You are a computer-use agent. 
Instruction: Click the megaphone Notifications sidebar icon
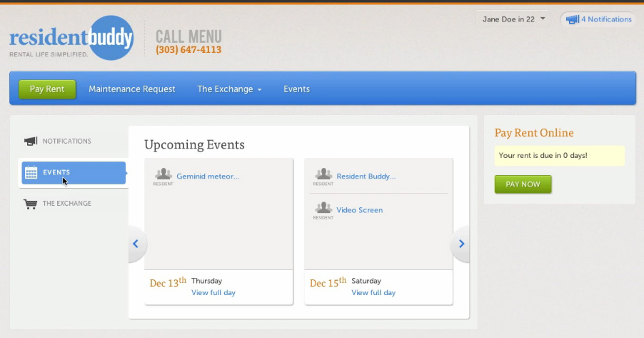tap(31, 141)
